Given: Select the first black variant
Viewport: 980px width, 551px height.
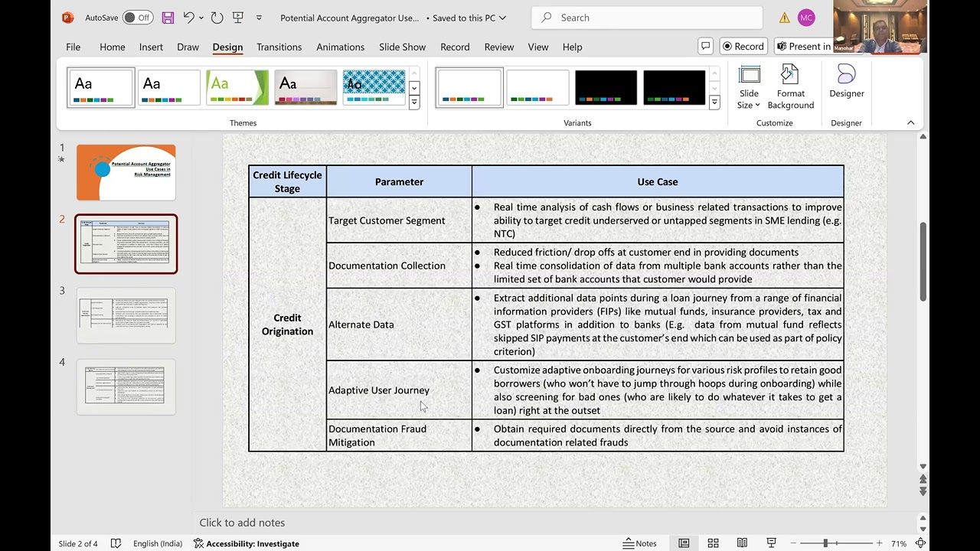Looking at the screenshot, I should pyautogui.click(x=606, y=87).
